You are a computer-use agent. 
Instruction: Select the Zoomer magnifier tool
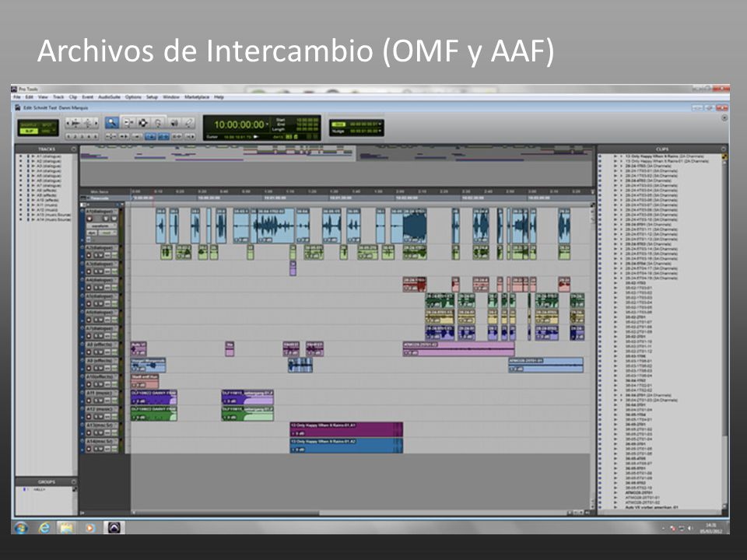(112, 122)
